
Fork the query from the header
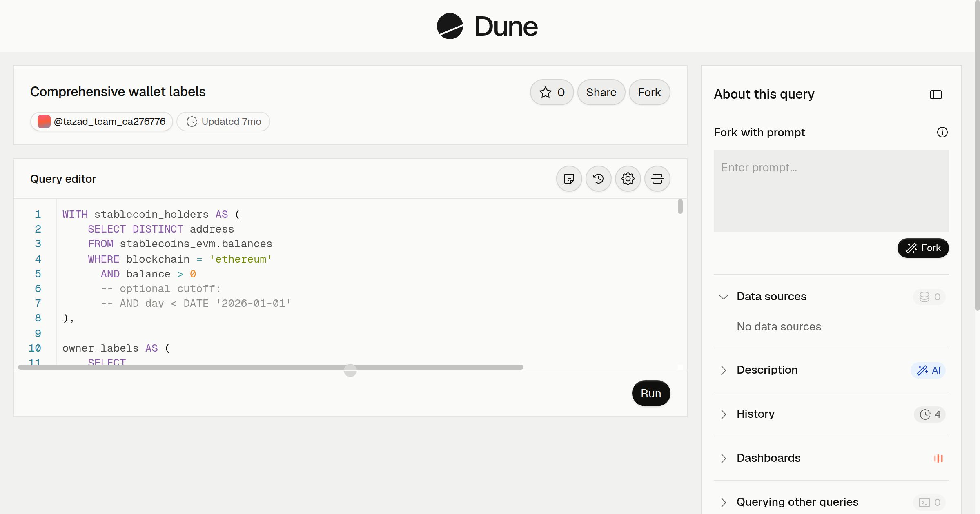pyautogui.click(x=649, y=92)
